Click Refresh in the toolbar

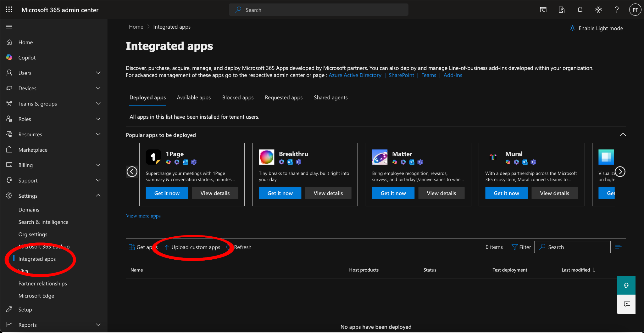coord(240,247)
